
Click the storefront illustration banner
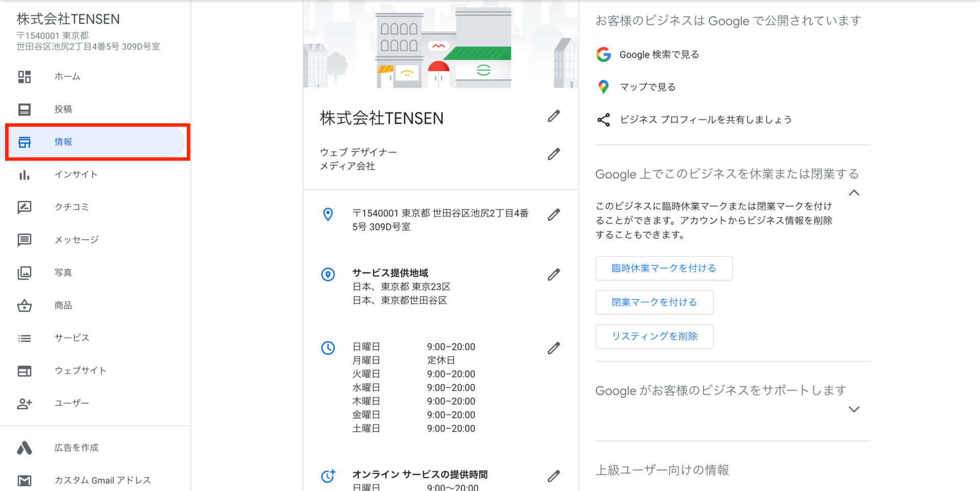441,44
